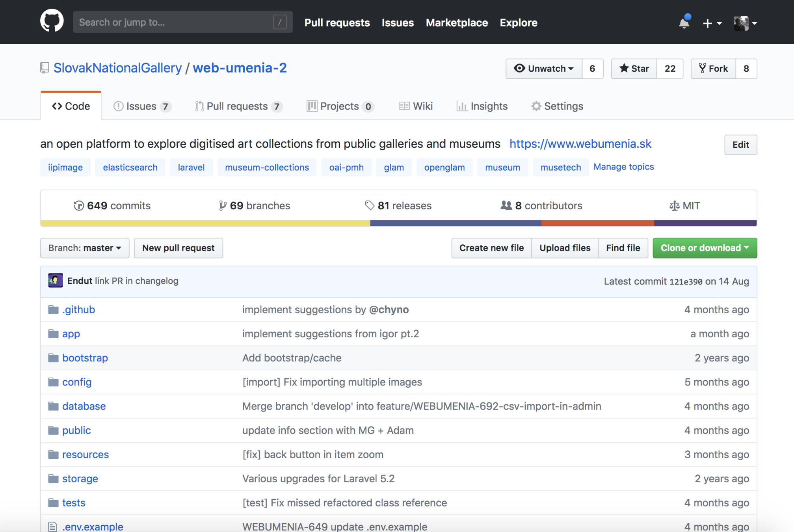Star the web-umenia-2 repository
The height and width of the screenshot is (532, 794).
point(634,69)
